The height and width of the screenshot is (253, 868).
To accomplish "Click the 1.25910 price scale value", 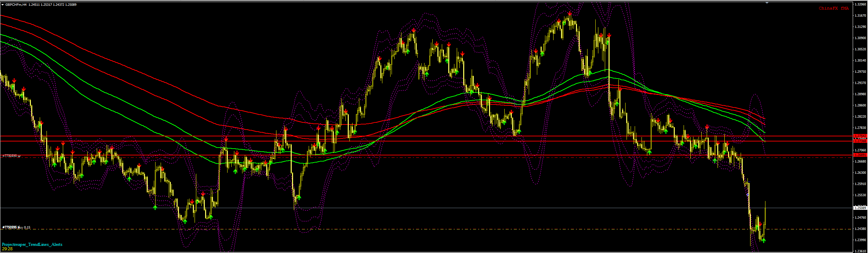I will 861,184.
